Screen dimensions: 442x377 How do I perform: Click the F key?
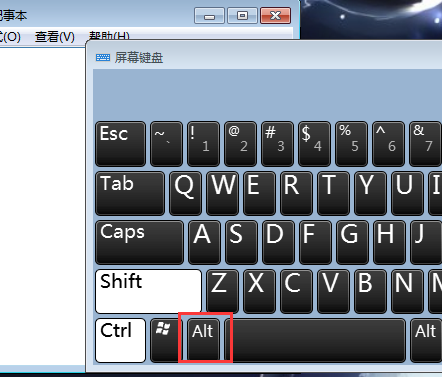pyautogui.click(x=315, y=242)
